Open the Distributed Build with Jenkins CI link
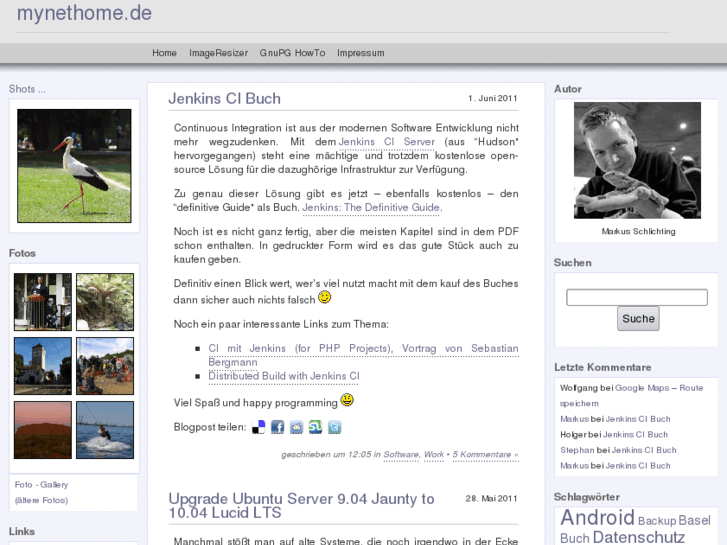 tap(283, 376)
